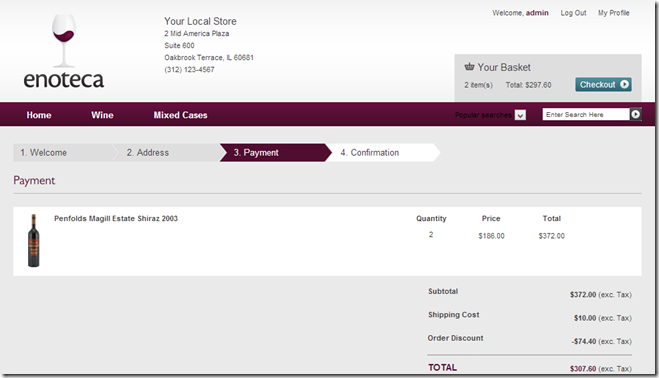Click the arrow icon inside the Checkout button
The width and height of the screenshot is (659, 378).
coord(625,84)
